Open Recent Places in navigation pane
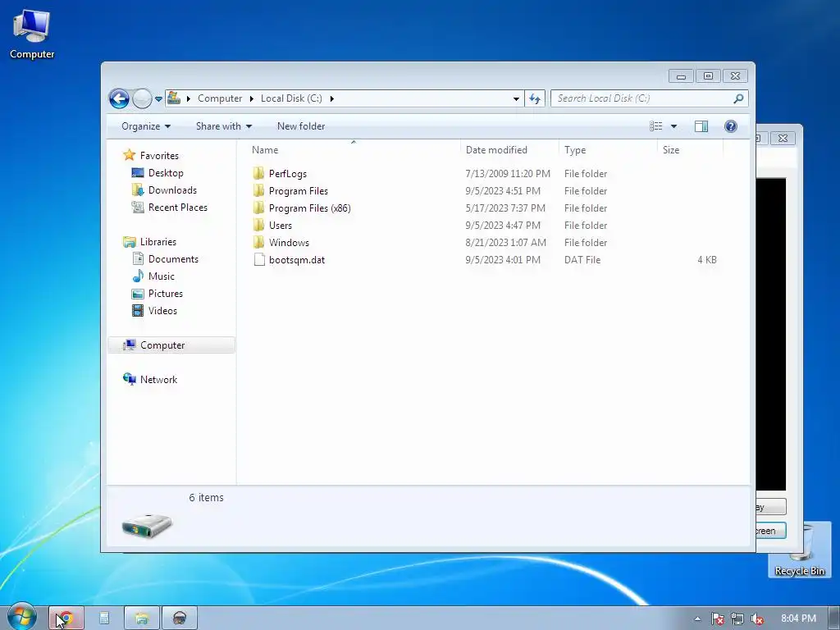 click(x=178, y=208)
